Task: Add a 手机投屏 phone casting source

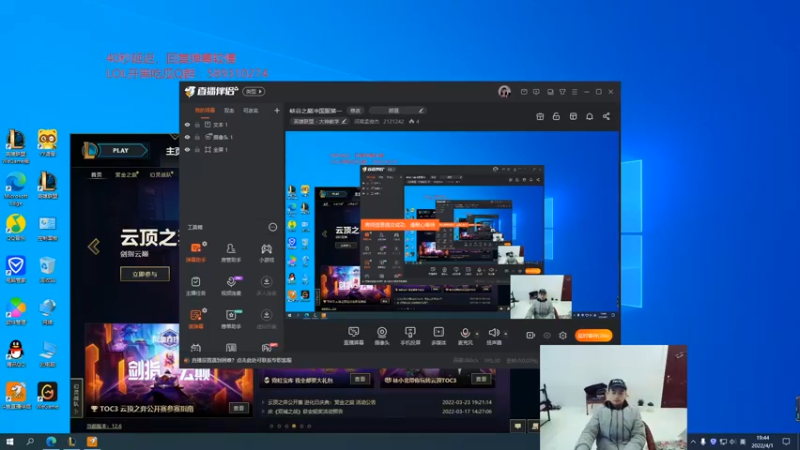Action: [410, 336]
